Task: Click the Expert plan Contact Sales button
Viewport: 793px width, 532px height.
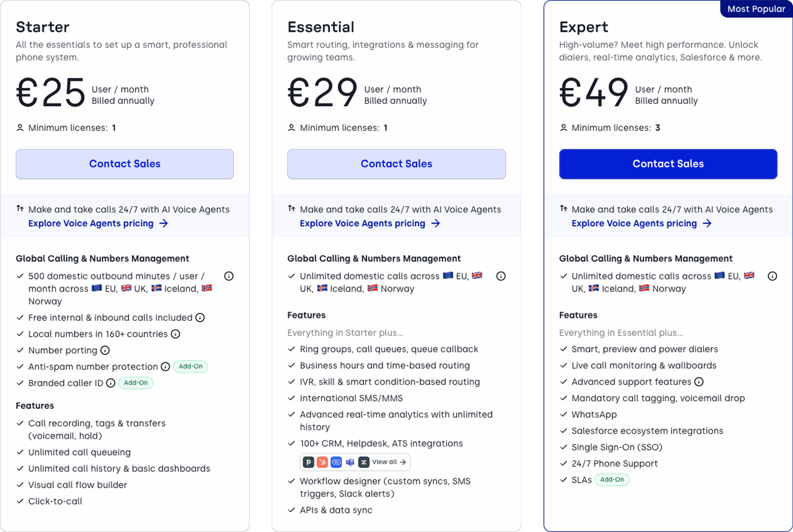Action: (668, 164)
